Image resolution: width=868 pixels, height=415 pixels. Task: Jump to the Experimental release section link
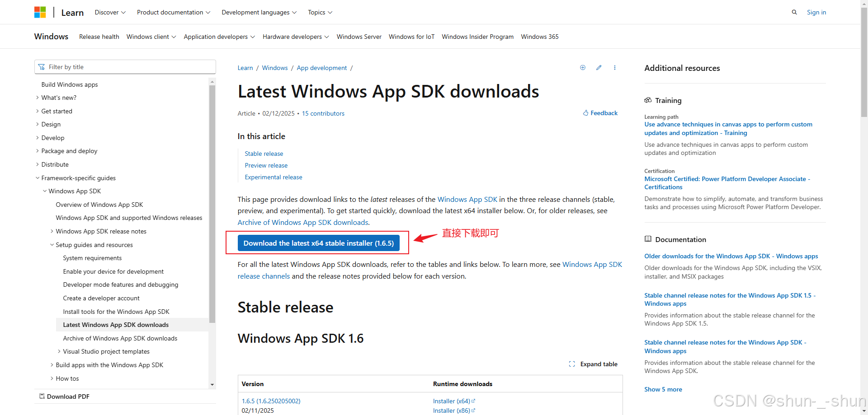(274, 177)
